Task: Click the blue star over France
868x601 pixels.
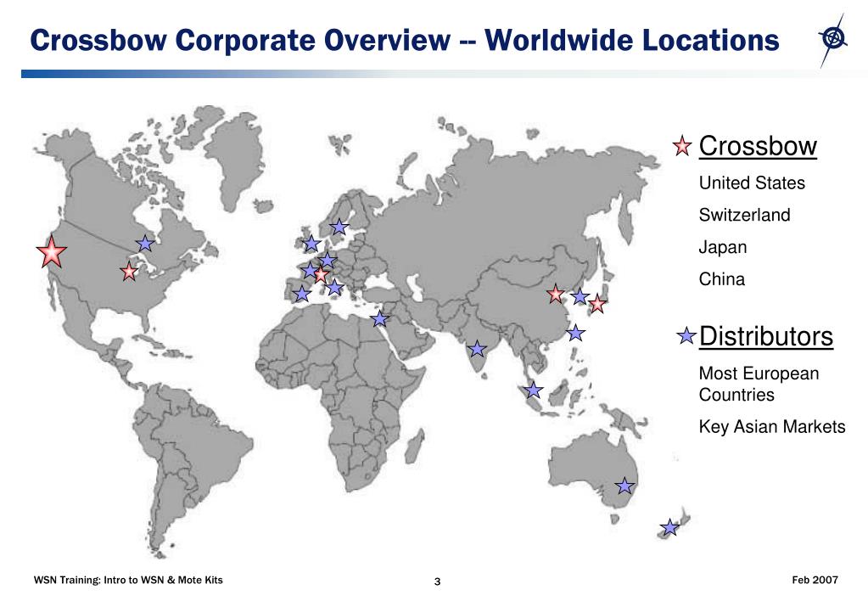Action: [309, 270]
